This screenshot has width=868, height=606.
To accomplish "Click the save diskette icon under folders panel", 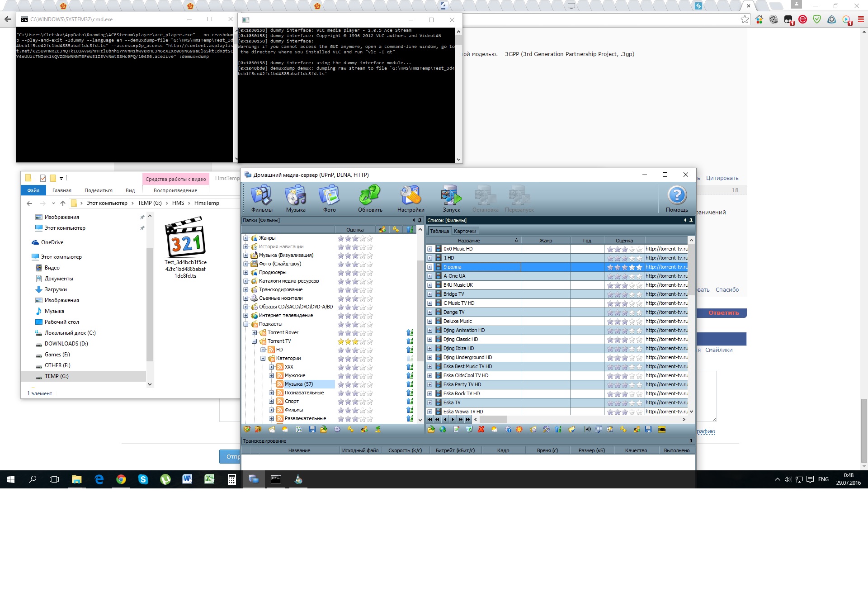I will click(x=312, y=430).
